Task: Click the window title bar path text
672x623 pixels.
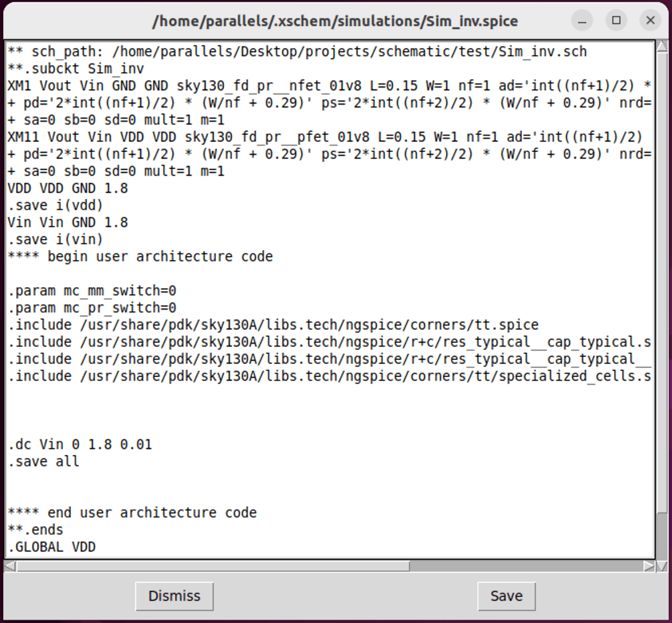Action: [x=335, y=21]
